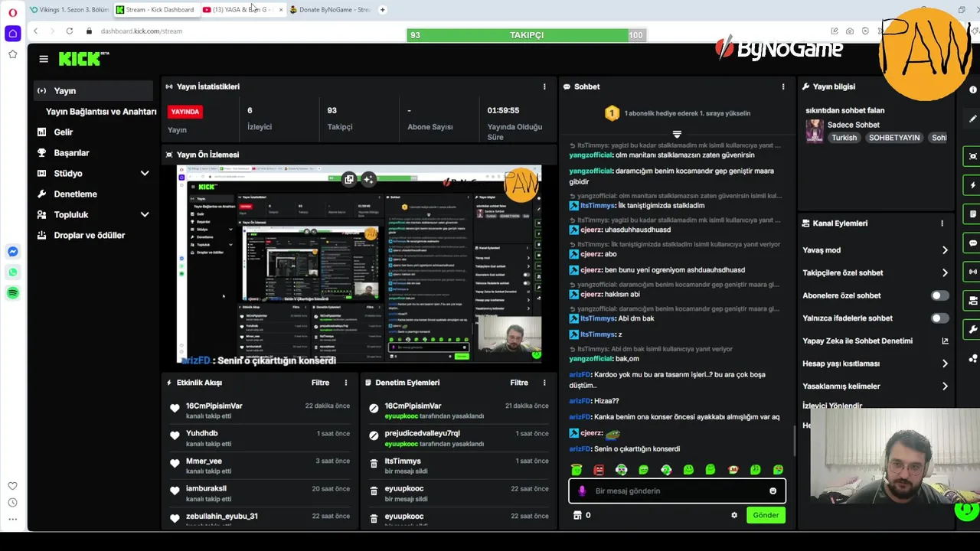Switch to Vikings 1. Sezon browser tab
980x551 pixels.
pos(70,10)
